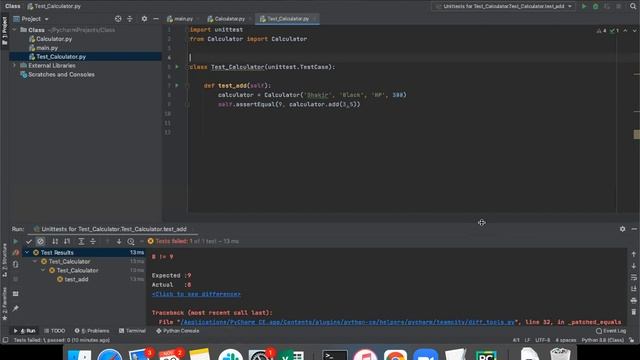This screenshot has width=640, height=360.
Task: Open the Event Log
Action: 611,331
